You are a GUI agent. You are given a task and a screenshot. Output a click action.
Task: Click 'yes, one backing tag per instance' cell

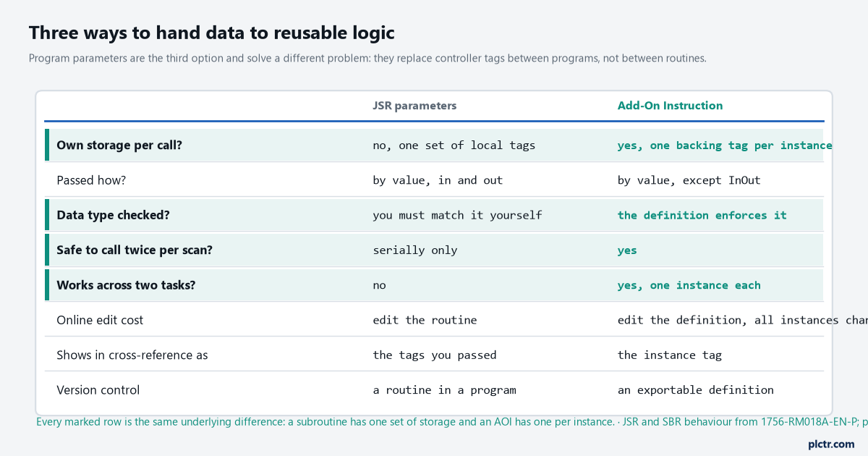(x=724, y=145)
